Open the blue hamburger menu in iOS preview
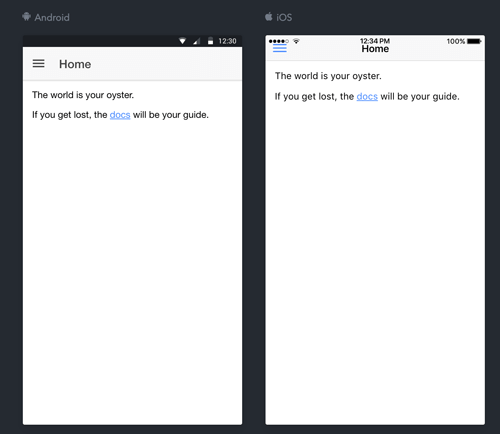The width and height of the screenshot is (500, 434). pyautogui.click(x=280, y=48)
